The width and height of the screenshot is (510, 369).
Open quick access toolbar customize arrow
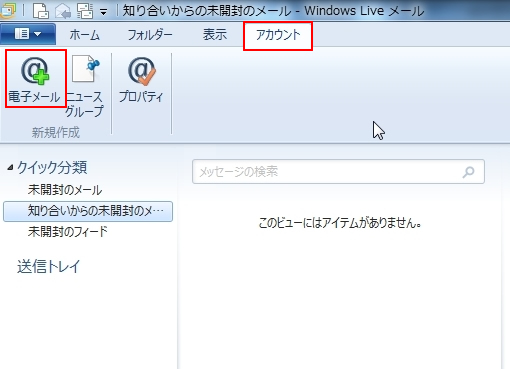pos(104,13)
